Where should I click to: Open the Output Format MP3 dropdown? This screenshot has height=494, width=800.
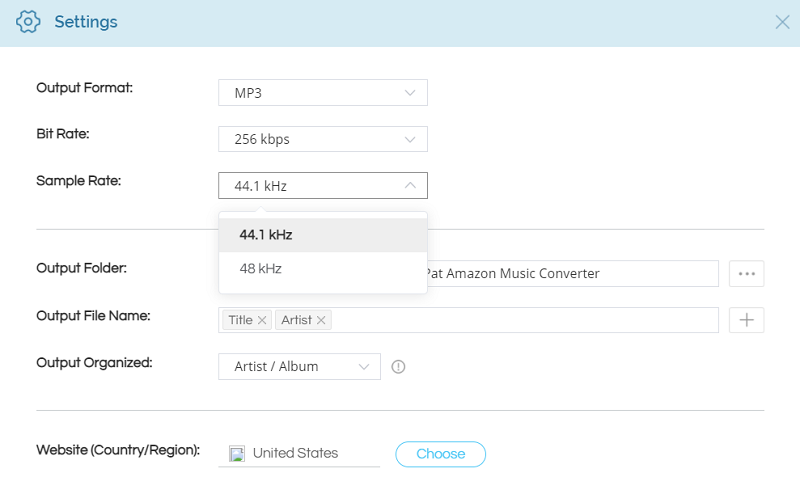(x=323, y=93)
